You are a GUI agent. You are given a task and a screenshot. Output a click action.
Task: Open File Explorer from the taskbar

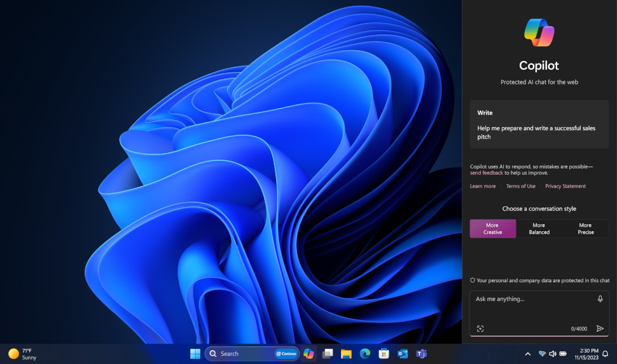(x=346, y=354)
